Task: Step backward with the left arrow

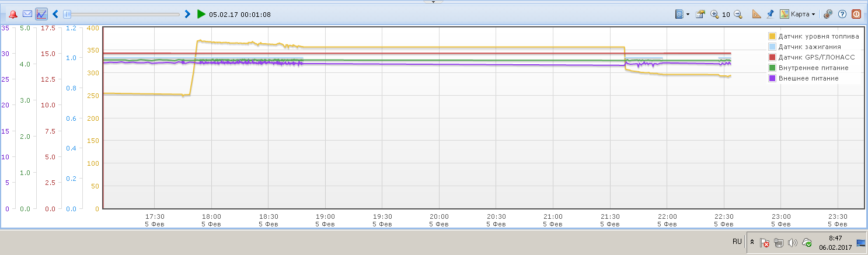Action: point(55,14)
